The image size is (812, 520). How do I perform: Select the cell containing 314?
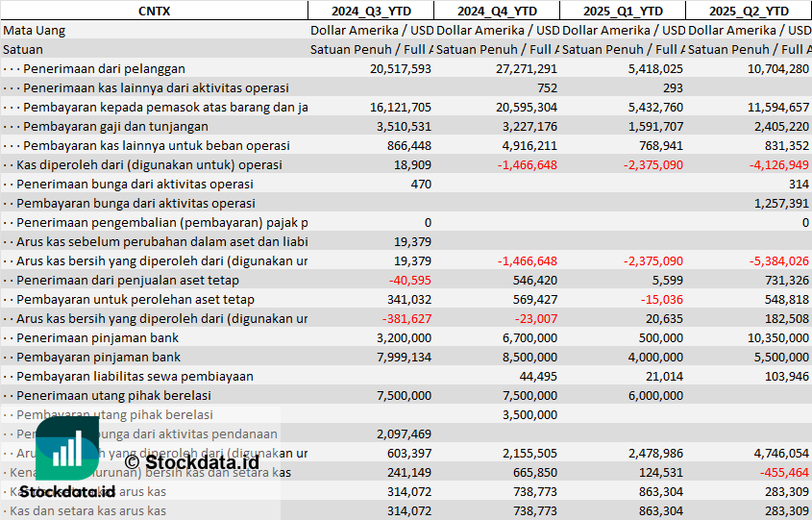(800, 185)
